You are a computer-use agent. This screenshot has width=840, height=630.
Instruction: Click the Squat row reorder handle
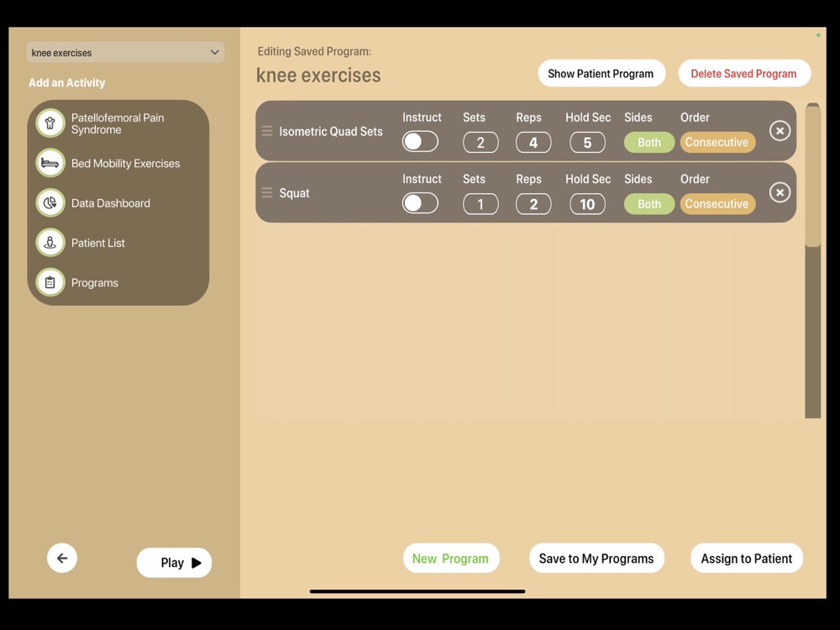[267, 192]
